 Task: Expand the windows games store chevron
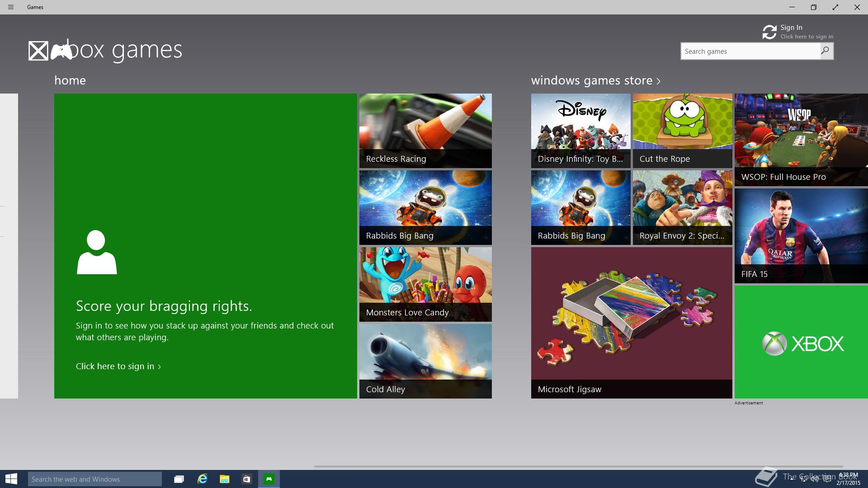point(658,81)
